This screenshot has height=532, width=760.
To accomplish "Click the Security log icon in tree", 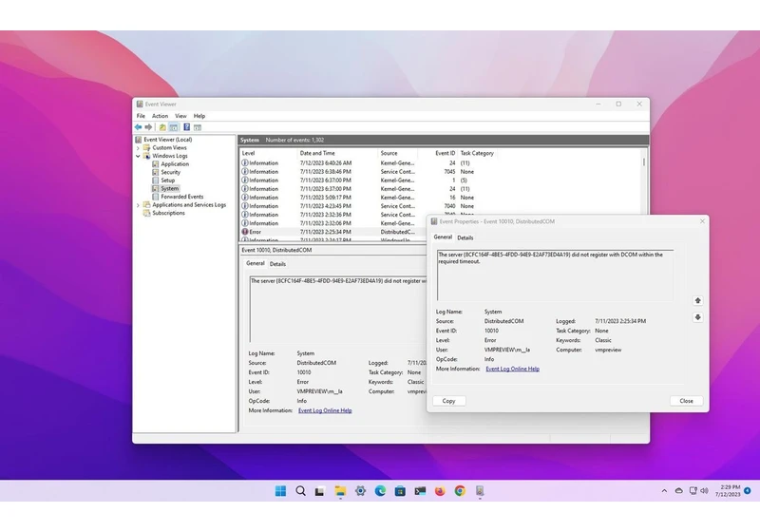I will coord(155,172).
